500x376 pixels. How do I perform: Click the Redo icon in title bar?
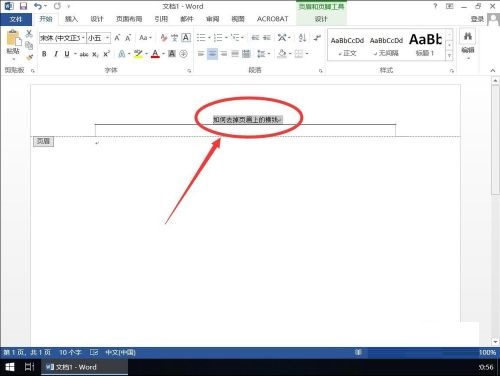coord(57,6)
